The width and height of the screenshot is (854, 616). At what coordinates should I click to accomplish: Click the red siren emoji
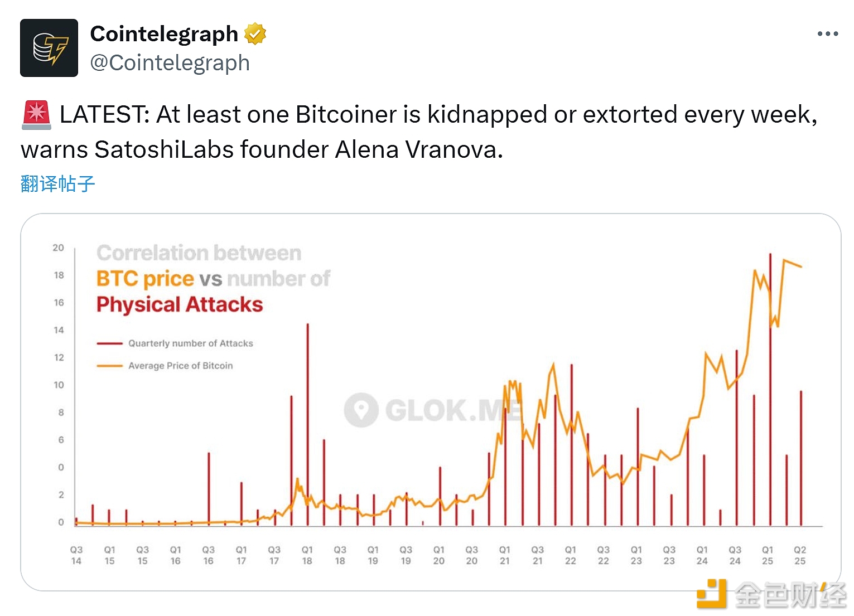[x=37, y=115]
